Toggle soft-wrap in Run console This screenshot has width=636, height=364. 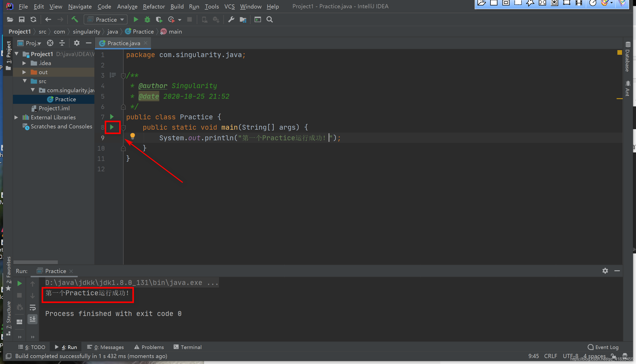click(x=33, y=307)
